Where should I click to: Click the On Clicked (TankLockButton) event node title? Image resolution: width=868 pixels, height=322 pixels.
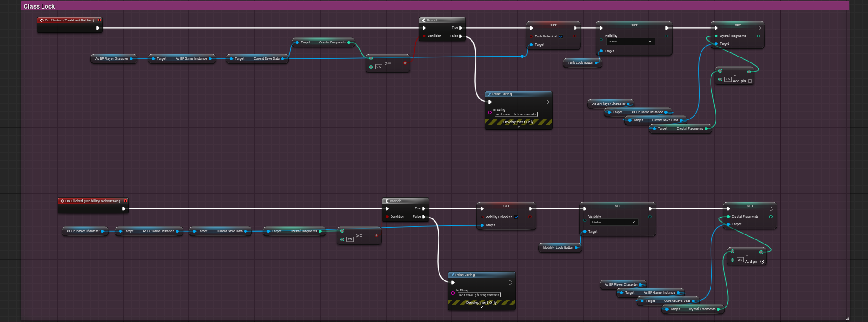(x=69, y=20)
